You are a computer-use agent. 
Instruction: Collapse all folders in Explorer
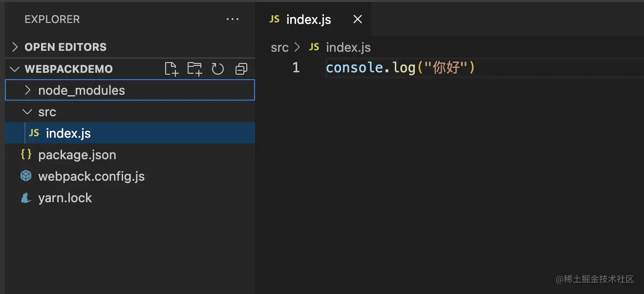click(241, 69)
